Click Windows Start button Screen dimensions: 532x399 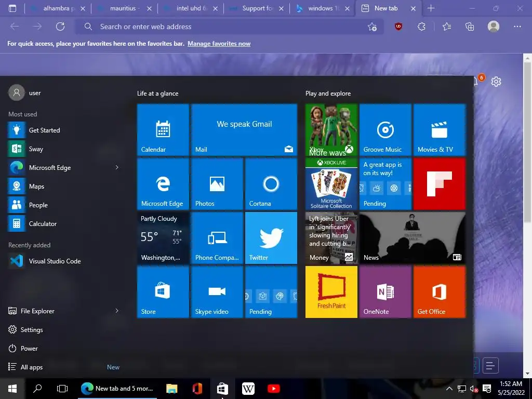(x=12, y=389)
